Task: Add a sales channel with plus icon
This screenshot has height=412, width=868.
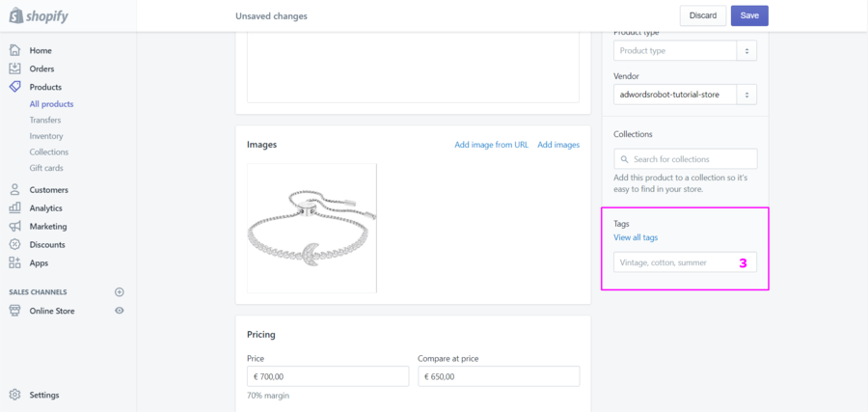Action: (x=120, y=291)
